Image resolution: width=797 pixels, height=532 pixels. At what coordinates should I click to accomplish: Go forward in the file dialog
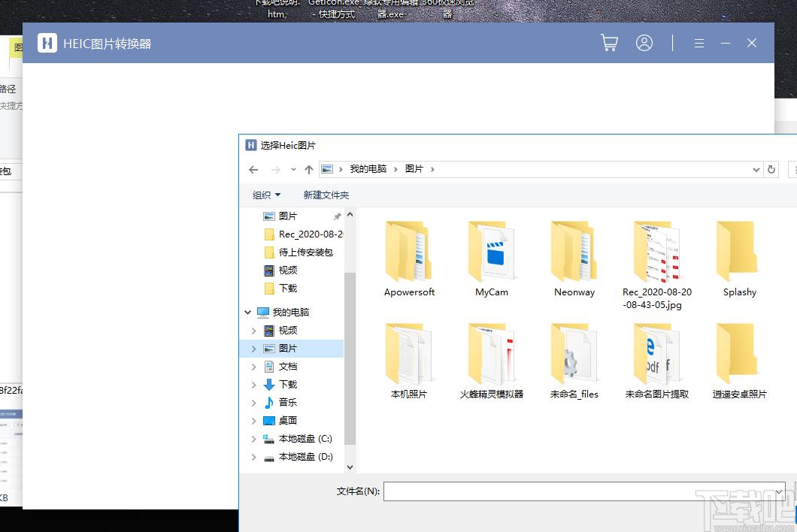tap(275, 170)
